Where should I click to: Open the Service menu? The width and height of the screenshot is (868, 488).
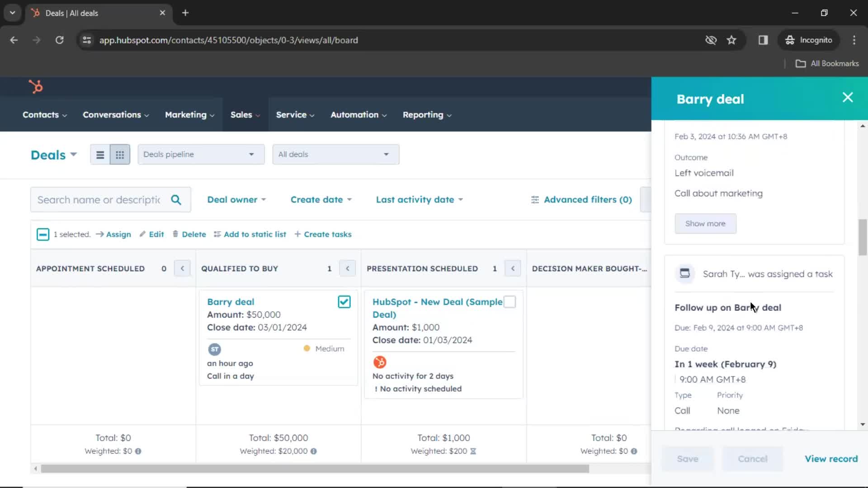pyautogui.click(x=295, y=115)
